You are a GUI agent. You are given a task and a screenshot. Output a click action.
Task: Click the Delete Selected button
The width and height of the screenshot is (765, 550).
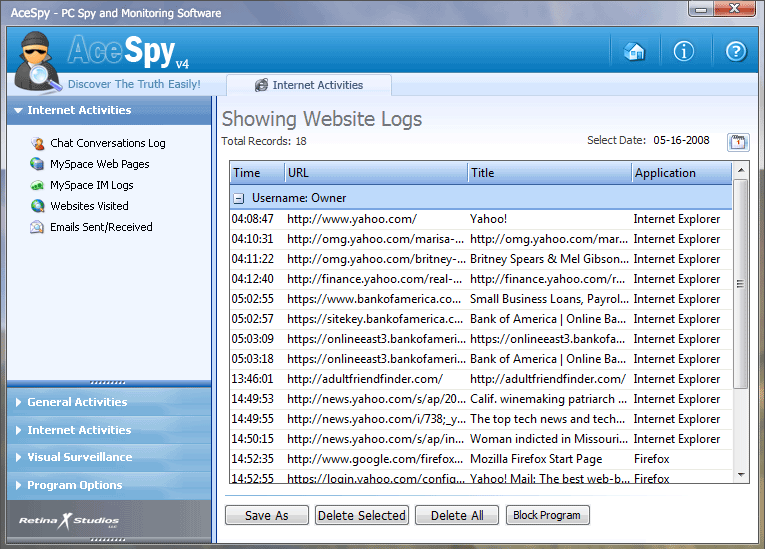click(x=362, y=515)
